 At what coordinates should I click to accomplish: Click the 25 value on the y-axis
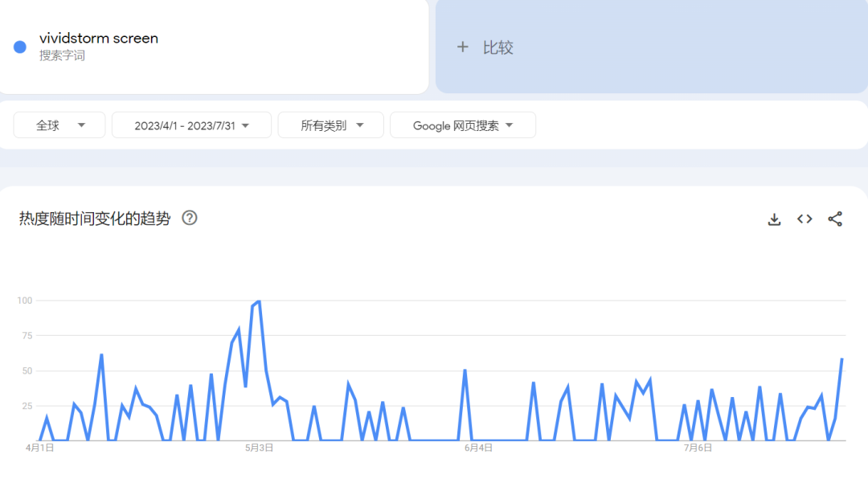[27, 407]
